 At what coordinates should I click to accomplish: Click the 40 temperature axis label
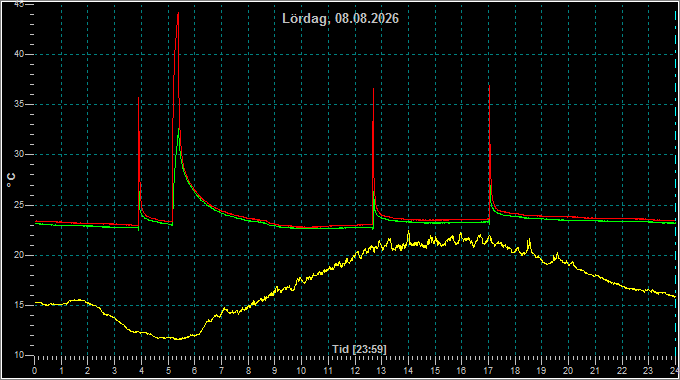click(19, 54)
